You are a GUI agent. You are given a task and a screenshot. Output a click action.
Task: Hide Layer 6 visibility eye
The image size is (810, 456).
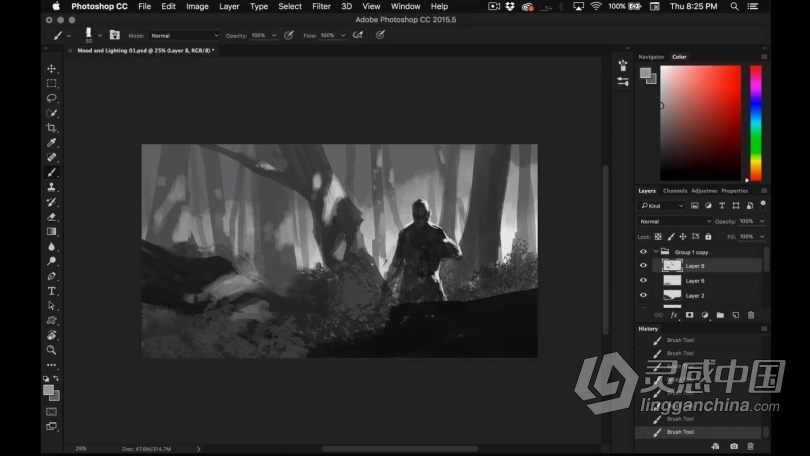coord(643,280)
